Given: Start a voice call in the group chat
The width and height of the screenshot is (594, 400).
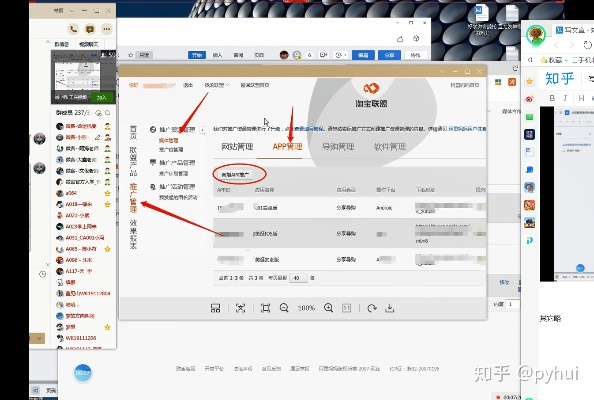Looking at the screenshot, I should pos(73,29).
